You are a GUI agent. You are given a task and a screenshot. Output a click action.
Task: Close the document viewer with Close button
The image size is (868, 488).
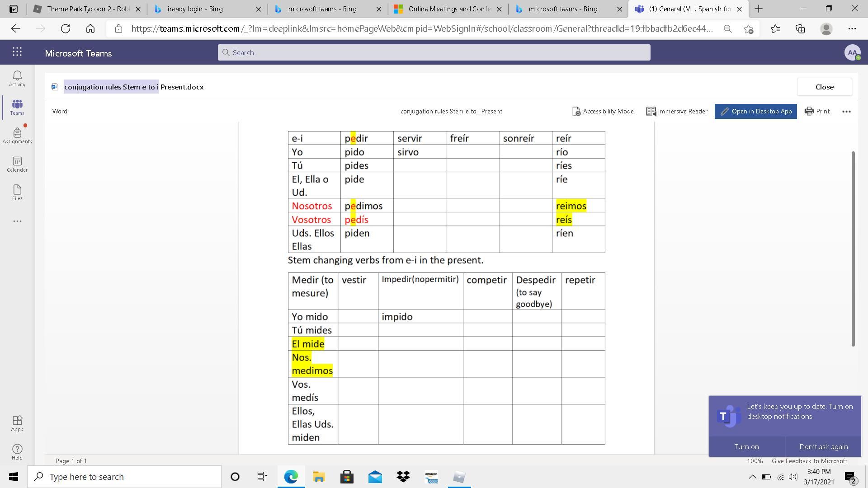824,87
